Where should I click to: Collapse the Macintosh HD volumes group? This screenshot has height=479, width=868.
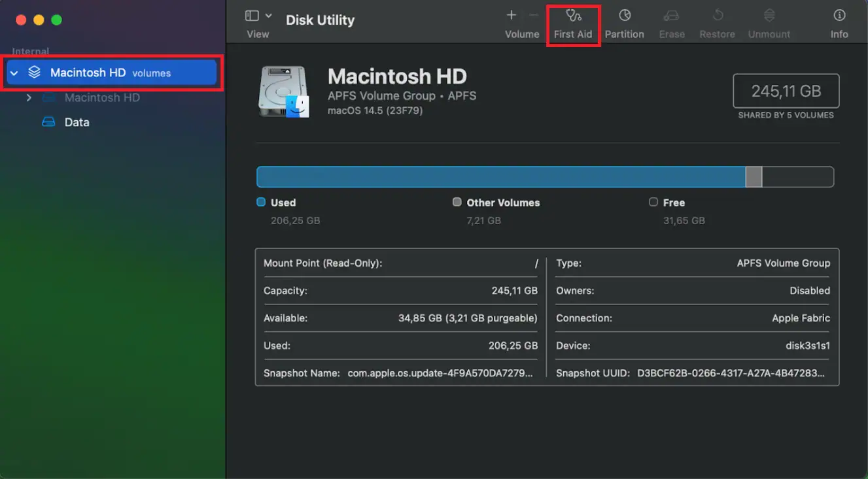click(x=14, y=73)
